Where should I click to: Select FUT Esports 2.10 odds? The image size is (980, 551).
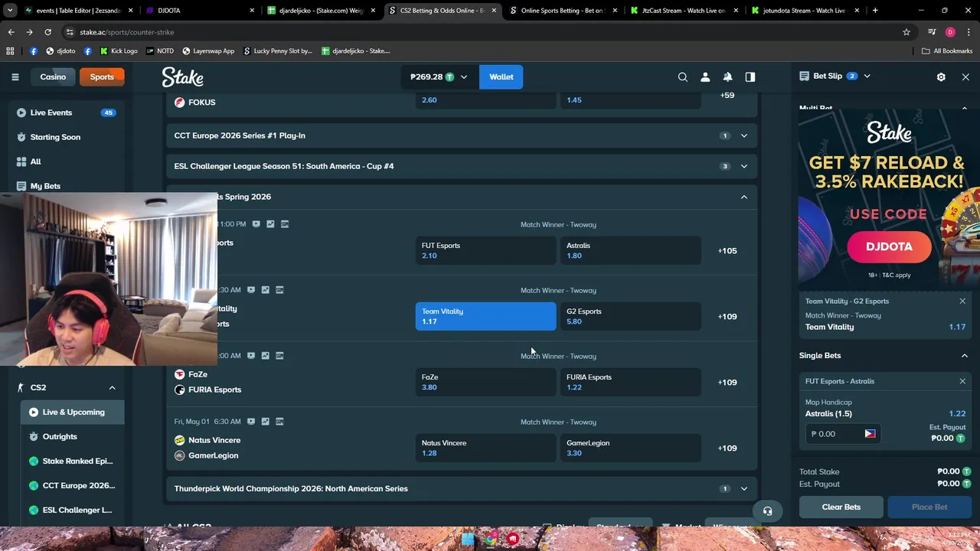point(485,250)
